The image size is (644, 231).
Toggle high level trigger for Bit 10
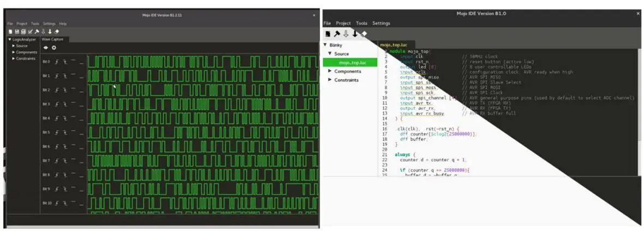click(x=73, y=201)
